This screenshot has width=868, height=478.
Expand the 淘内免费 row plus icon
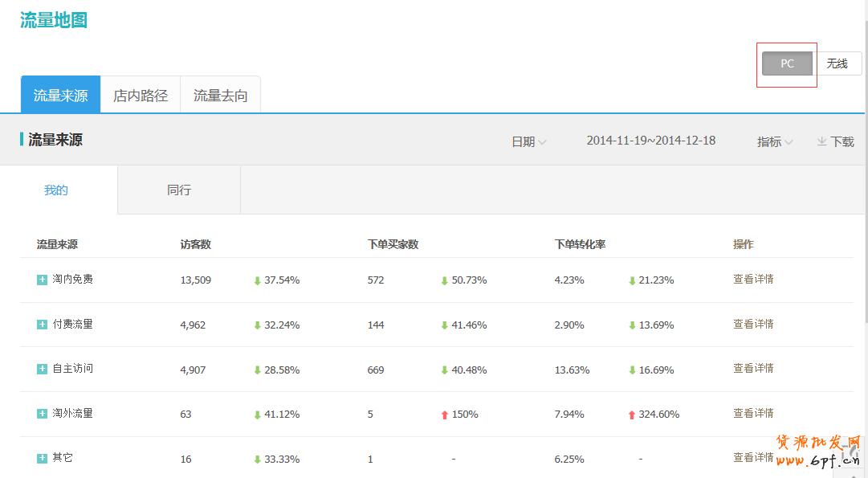coord(42,280)
